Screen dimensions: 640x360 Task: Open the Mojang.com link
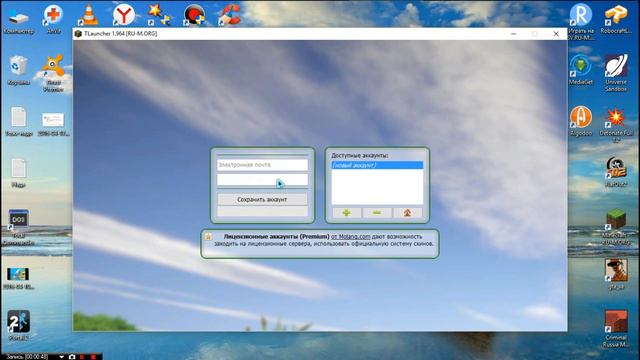click(351, 236)
